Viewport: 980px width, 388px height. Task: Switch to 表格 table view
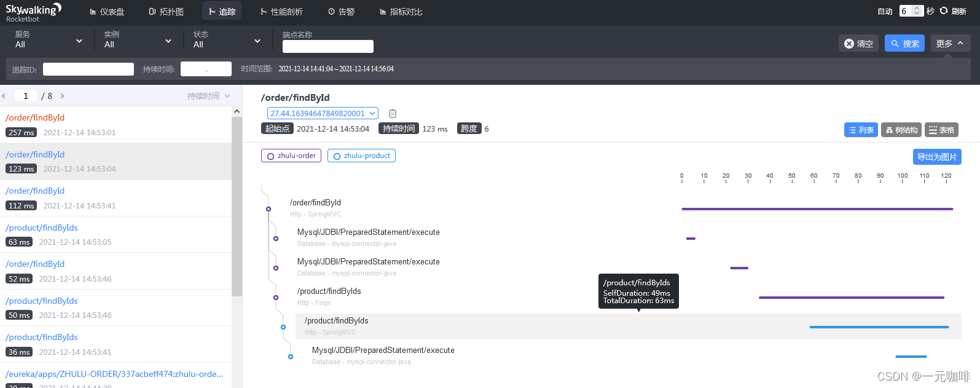coord(941,130)
